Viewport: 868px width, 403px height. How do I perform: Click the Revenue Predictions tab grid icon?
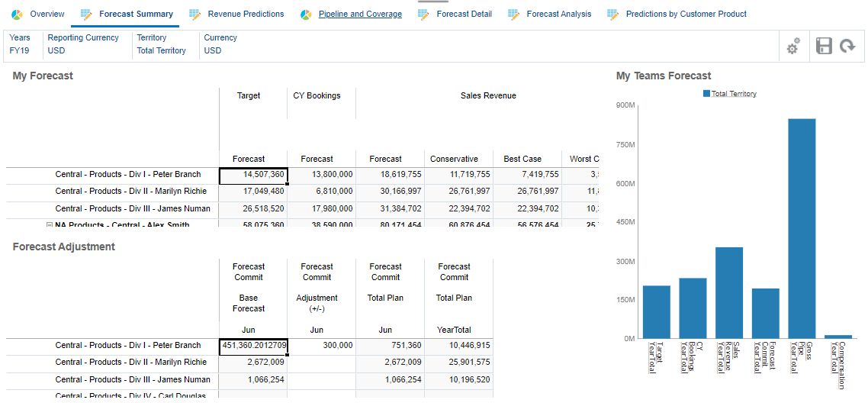195,15
